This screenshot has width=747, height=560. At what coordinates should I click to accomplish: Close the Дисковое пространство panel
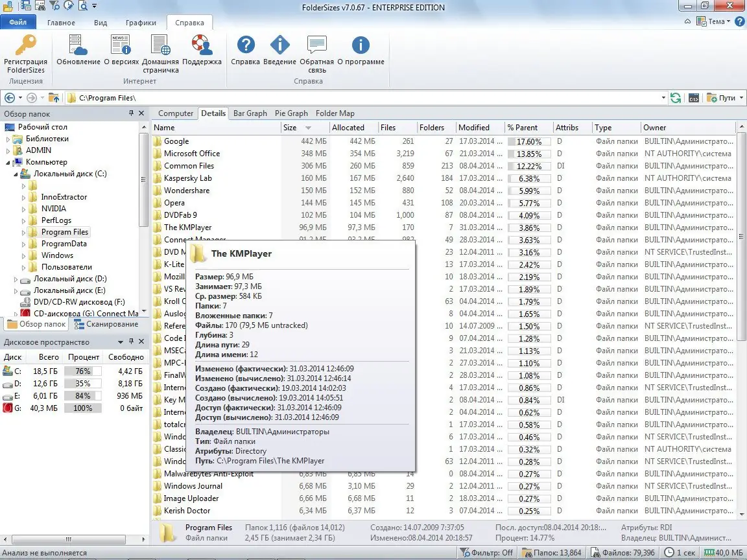pyautogui.click(x=141, y=342)
